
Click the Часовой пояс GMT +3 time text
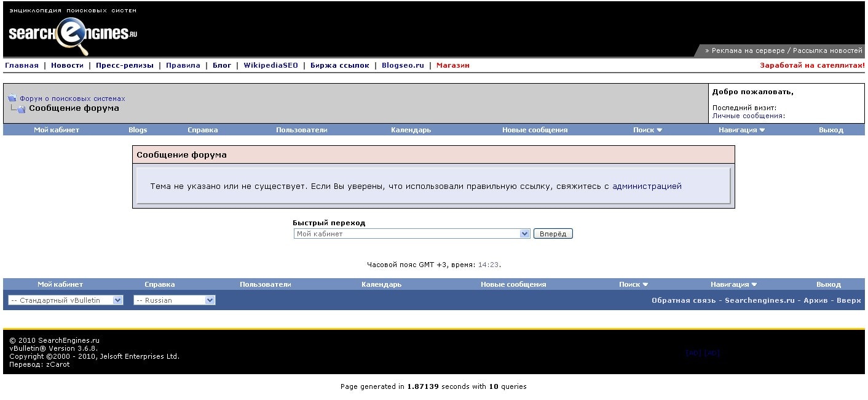click(434, 265)
